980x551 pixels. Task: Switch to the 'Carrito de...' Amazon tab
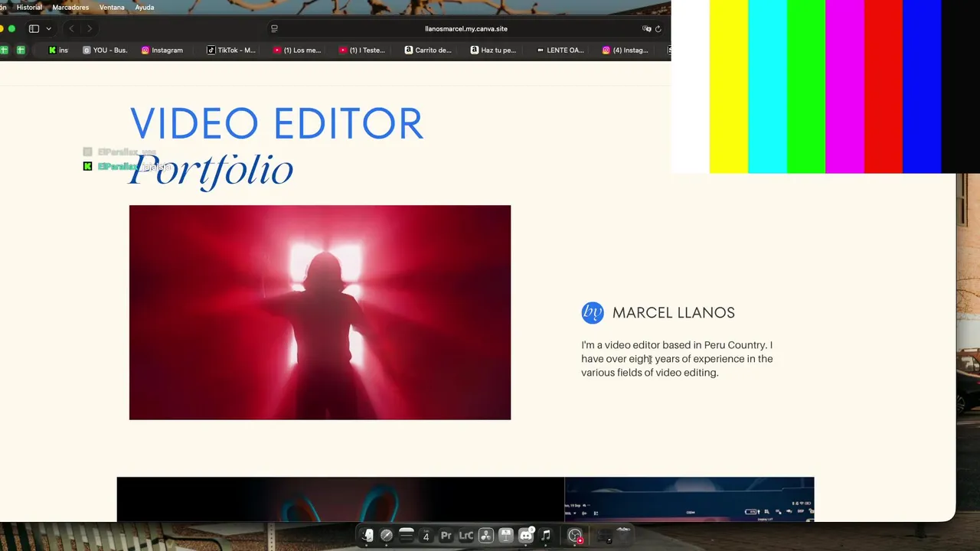[429, 51]
